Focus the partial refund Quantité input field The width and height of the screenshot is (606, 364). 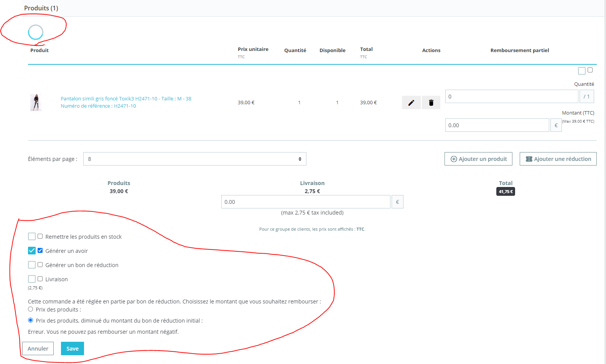pos(512,97)
